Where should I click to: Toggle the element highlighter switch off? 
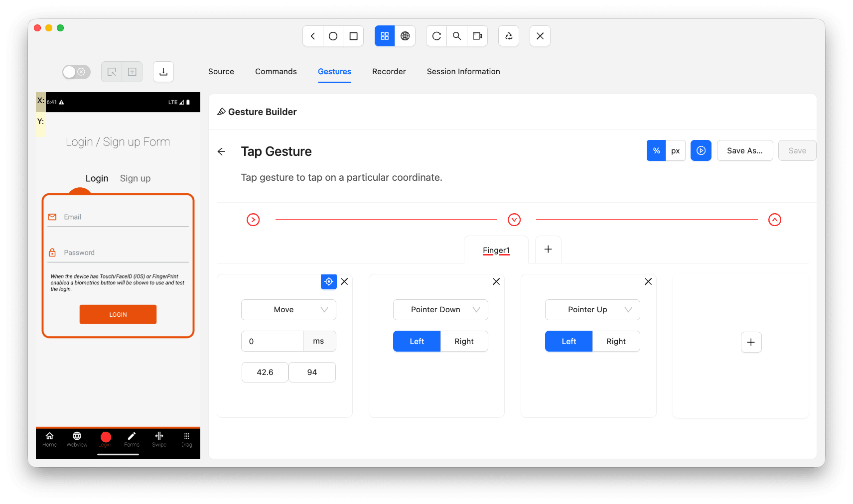pyautogui.click(x=76, y=72)
